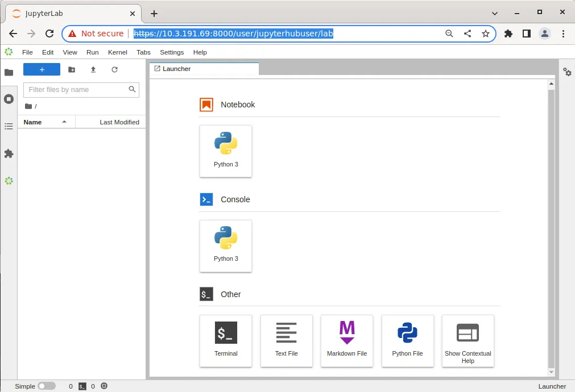
Task: Click the terminal count icon in the status bar
Action: point(82,386)
